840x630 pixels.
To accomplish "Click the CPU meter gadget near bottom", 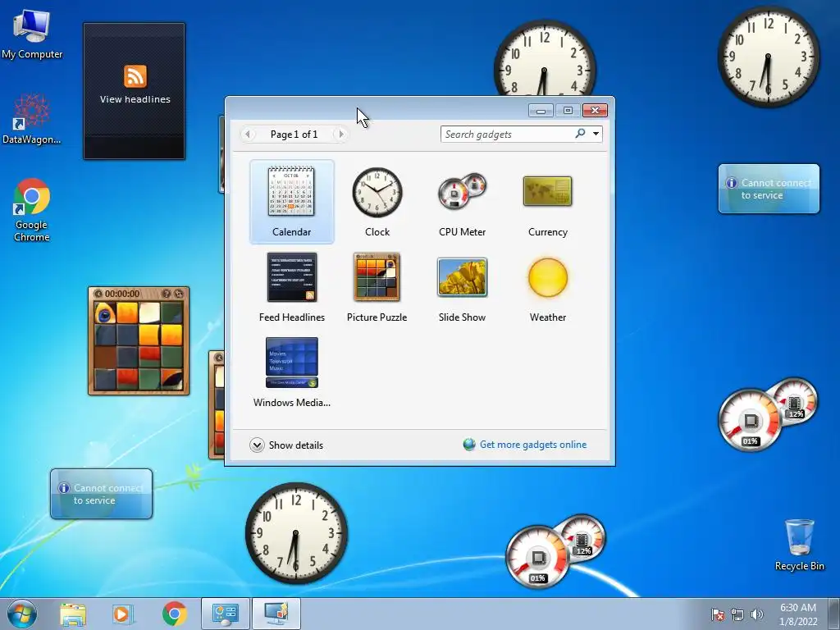I will 555,551.
